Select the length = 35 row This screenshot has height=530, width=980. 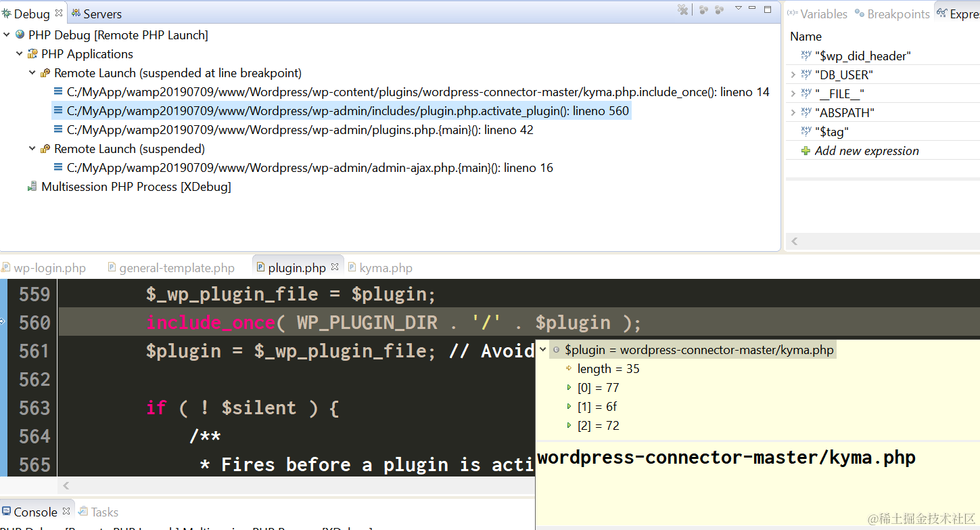pyautogui.click(x=608, y=369)
